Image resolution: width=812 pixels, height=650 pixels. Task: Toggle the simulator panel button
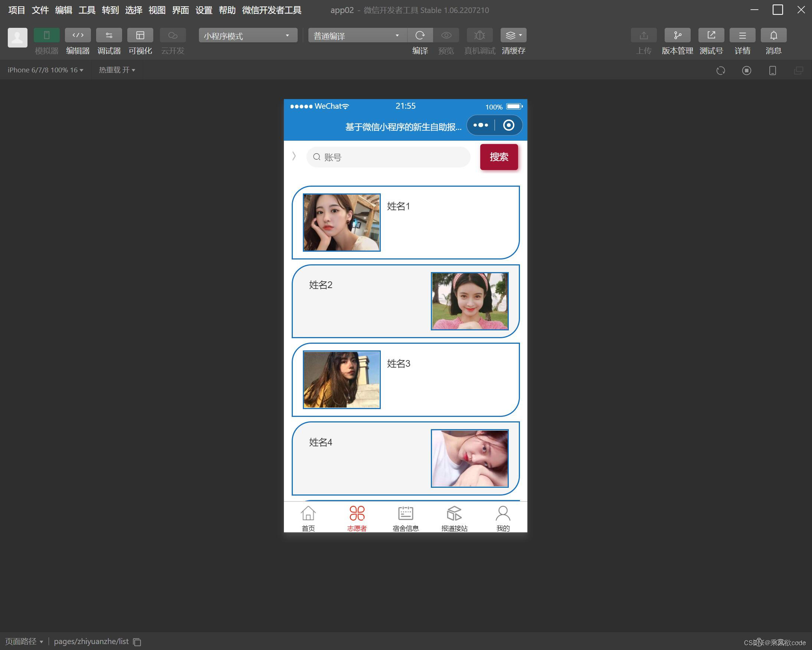point(46,35)
